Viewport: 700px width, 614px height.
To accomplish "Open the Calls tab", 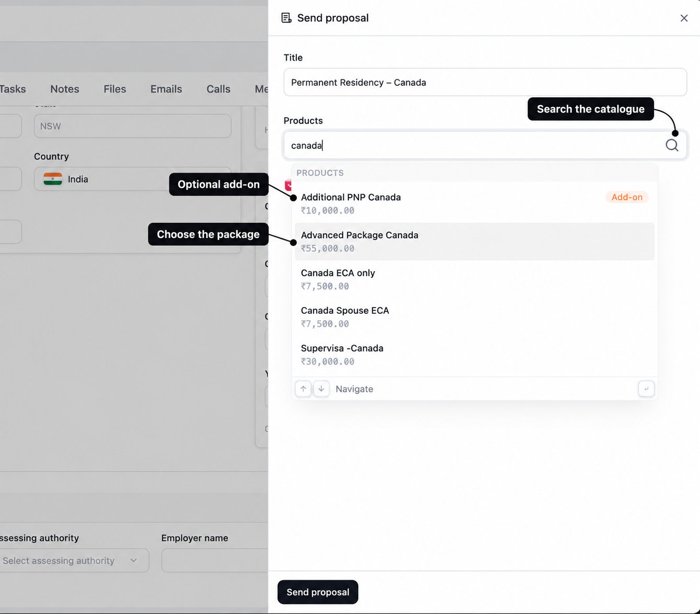I will 219,89.
